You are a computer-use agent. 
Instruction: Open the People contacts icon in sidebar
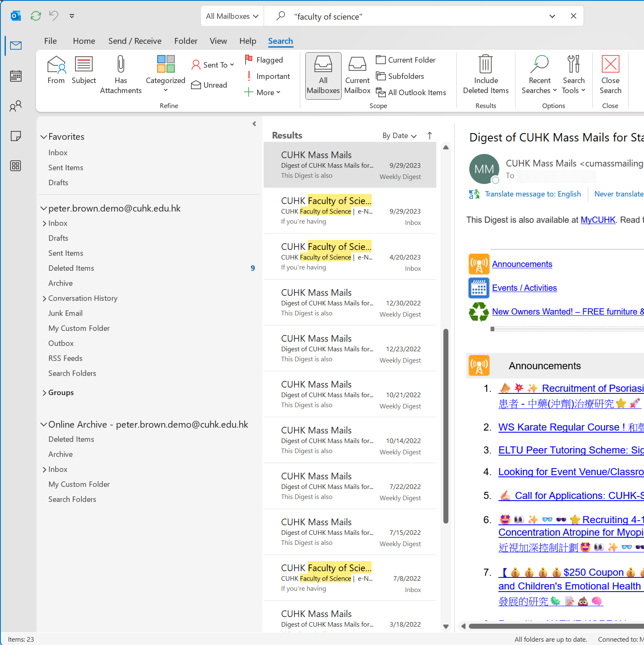coord(16,106)
